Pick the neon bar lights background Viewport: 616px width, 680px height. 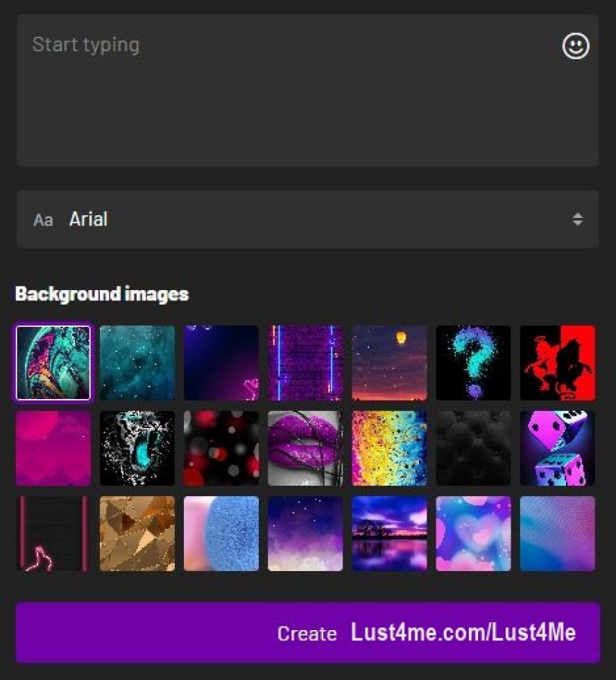click(305, 363)
